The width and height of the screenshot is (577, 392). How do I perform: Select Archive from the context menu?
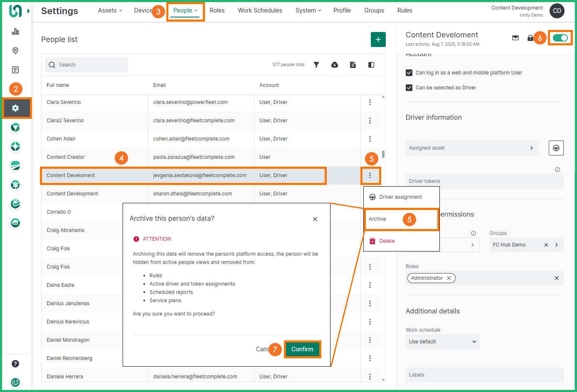pos(377,219)
